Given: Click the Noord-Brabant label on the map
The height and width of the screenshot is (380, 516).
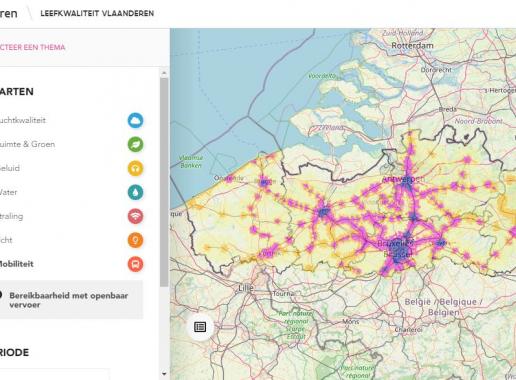Looking at the screenshot, I should (x=478, y=121).
